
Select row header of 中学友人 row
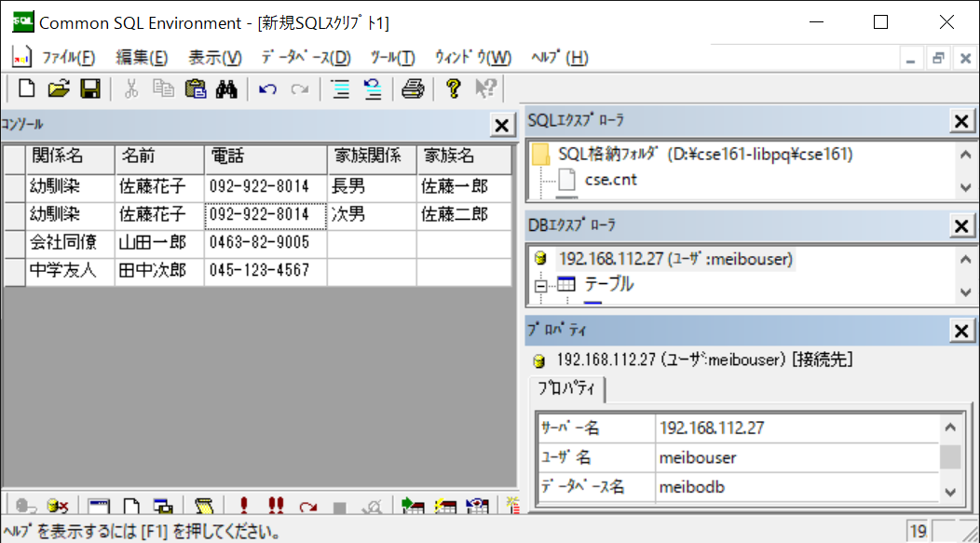click(14, 271)
